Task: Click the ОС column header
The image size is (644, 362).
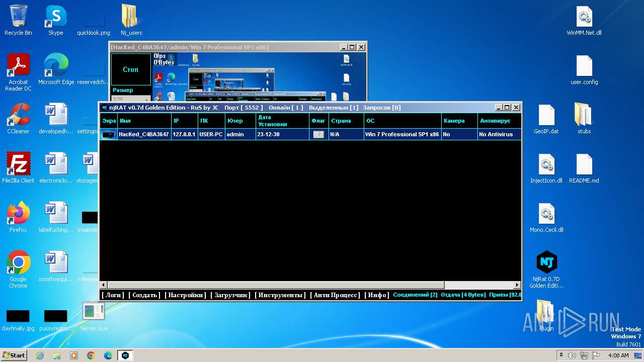Action: coord(403,121)
